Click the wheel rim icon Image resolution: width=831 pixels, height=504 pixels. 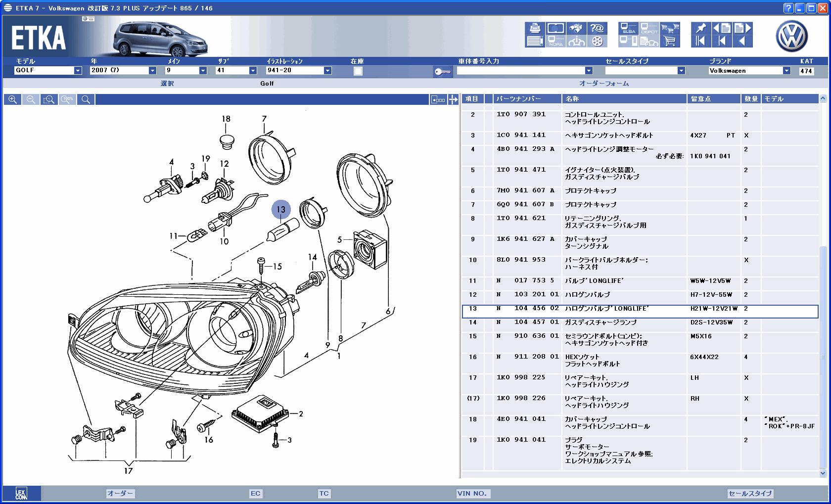[x=598, y=41]
